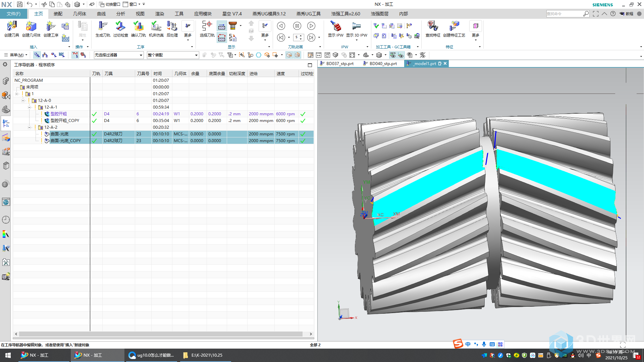
Task: Step tool path animation to next
Action: point(311,38)
